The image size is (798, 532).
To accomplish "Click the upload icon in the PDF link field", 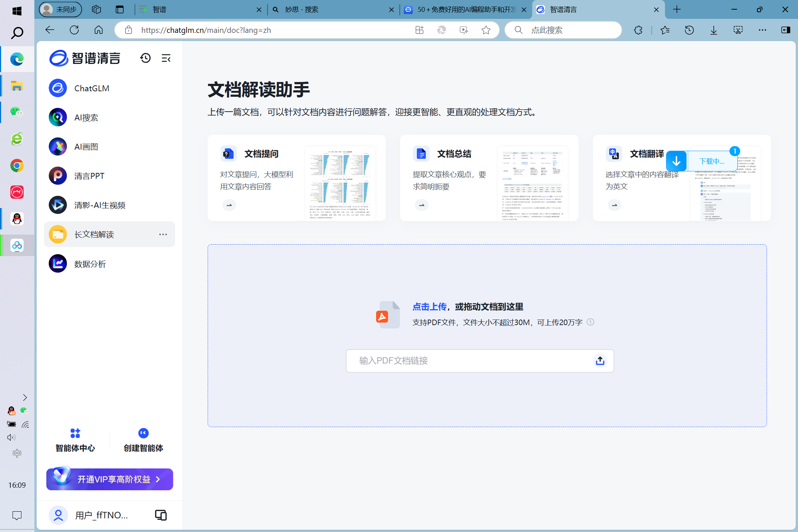I will click(x=600, y=361).
